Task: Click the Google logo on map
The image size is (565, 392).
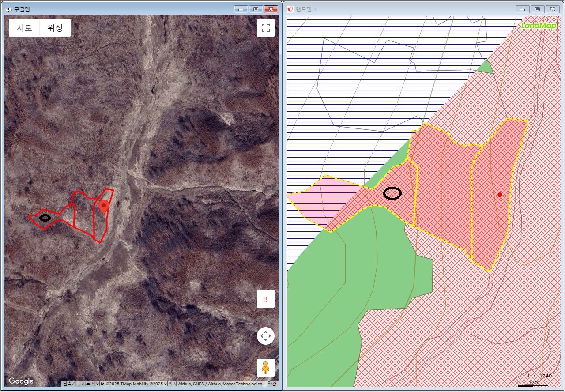Action: click(21, 381)
